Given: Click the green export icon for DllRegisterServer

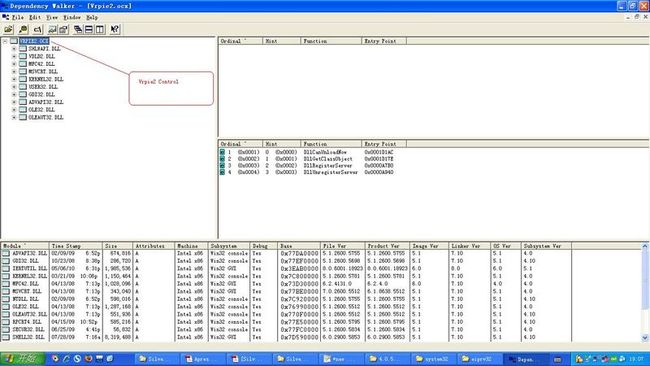Looking at the screenshot, I should (x=222, y=165).
